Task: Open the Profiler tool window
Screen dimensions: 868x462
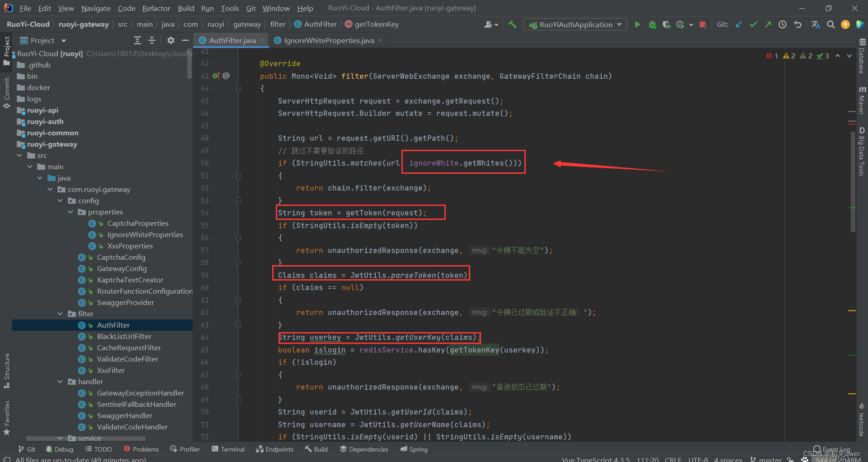Action: [185, 449]
